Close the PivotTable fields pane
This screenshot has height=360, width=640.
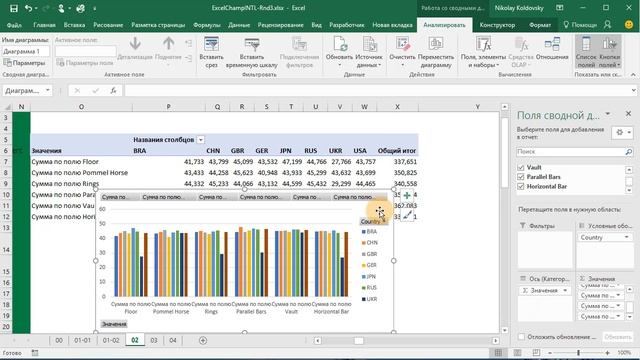click(628, 114)
